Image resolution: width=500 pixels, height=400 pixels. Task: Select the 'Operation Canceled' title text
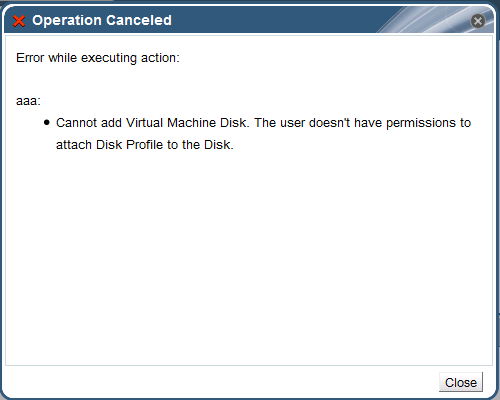point(102,20)
